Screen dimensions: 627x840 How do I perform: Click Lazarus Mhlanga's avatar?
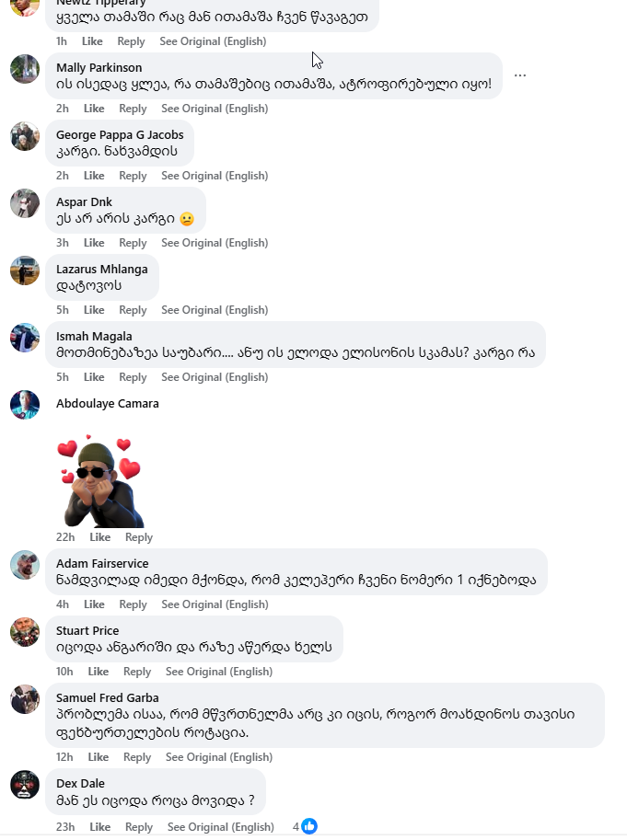(x=25, y=270)
